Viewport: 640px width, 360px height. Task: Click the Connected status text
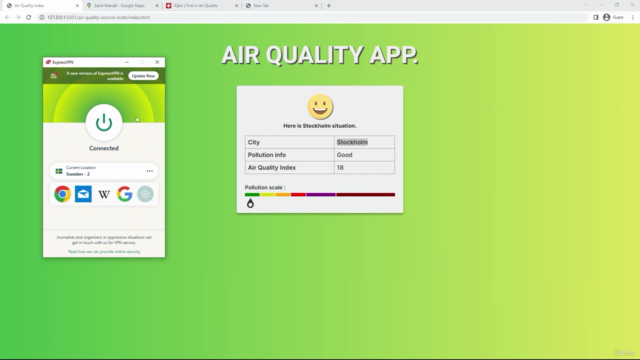(104, 148)
